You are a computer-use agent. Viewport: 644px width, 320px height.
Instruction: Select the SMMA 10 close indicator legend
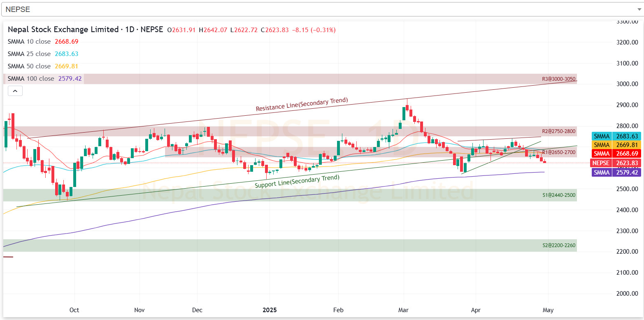(x=43, y=42)
